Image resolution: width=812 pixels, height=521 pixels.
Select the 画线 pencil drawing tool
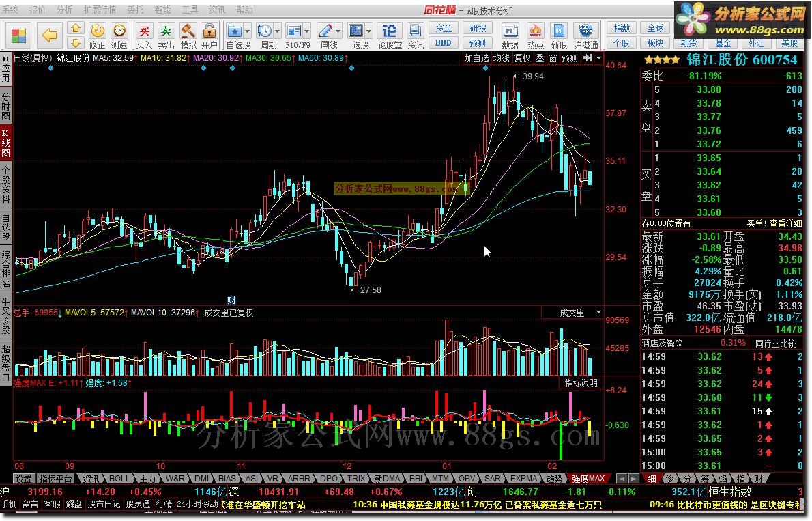(x=325, y=31)
